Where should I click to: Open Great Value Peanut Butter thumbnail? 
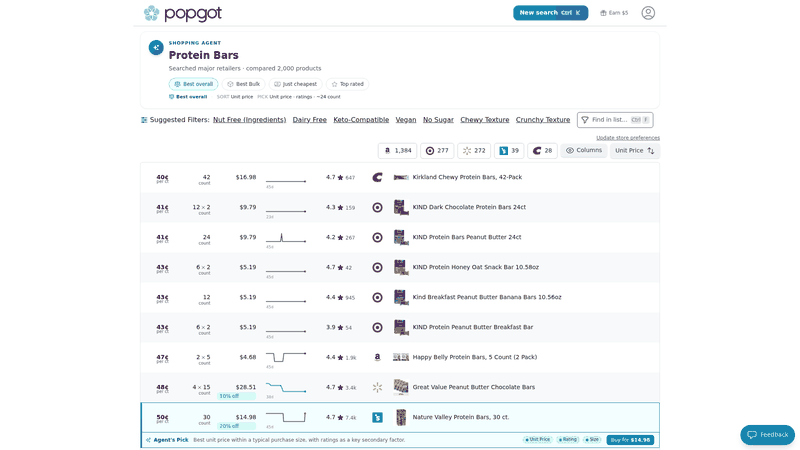click(x=401, y=387)
